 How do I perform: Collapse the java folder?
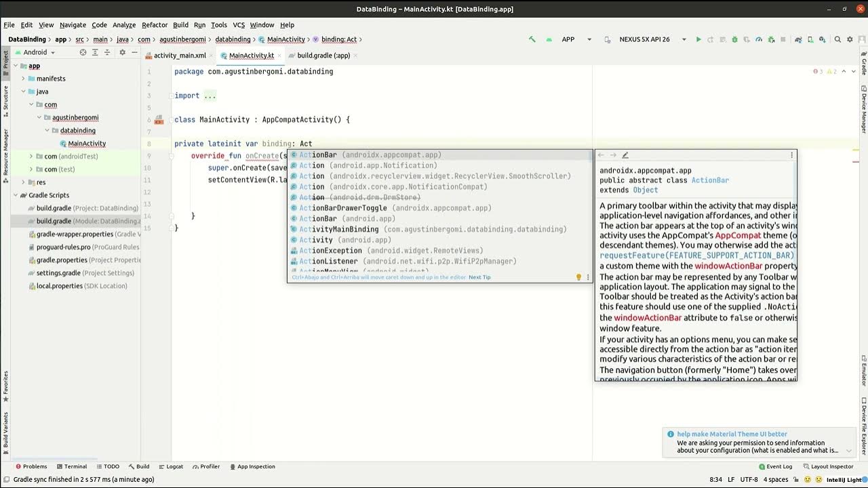(x=23, y=91)
